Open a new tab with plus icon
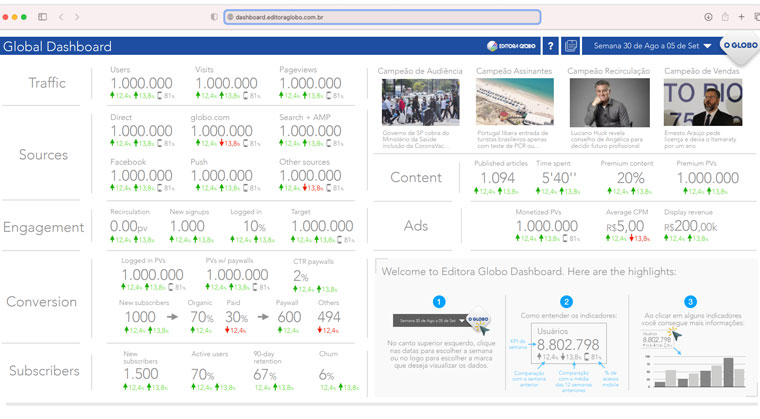Screen dimensions: 760x419 742,17
